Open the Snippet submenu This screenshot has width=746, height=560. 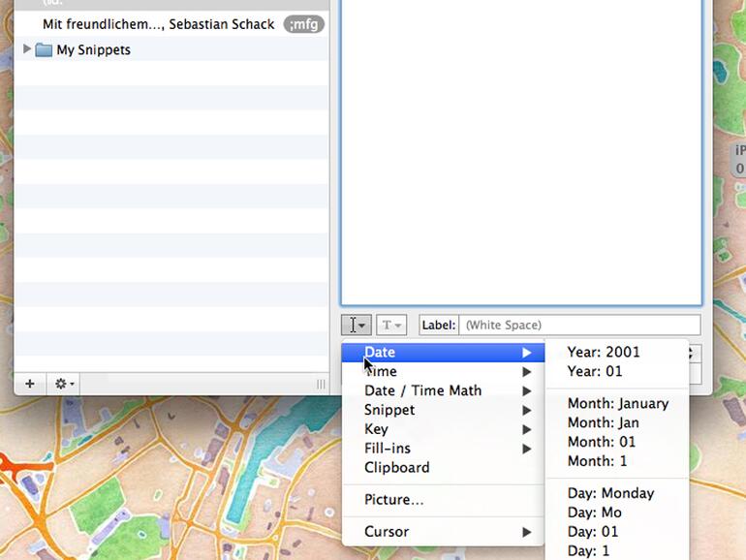(x=443, y=410)
